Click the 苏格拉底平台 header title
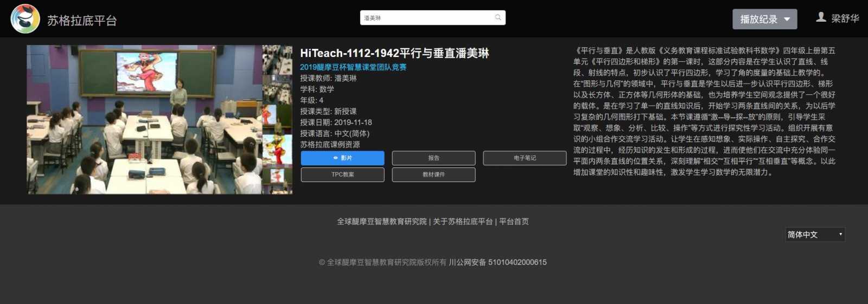This screenshot has width=868, height=304. point(82,21)
